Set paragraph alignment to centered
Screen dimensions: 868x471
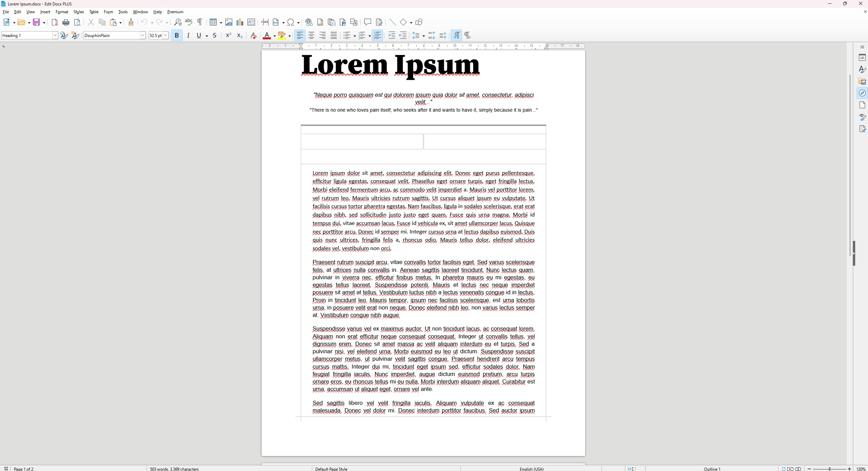pos(311,36)
